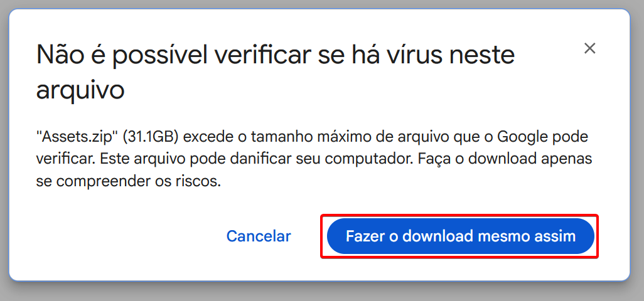Click the word "arquivo" in the heading
The image size is (644, 301).
[80, 91]
